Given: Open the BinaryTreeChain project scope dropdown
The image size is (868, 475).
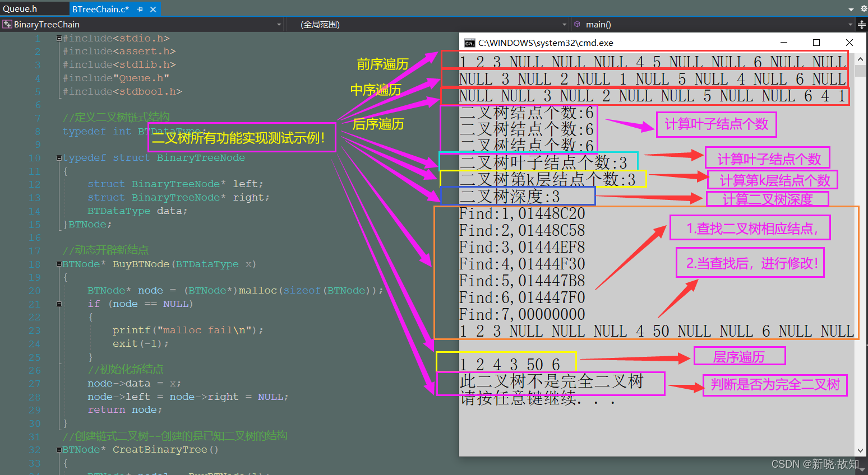Looking at the screenshot, I should (x=279, y=25).
